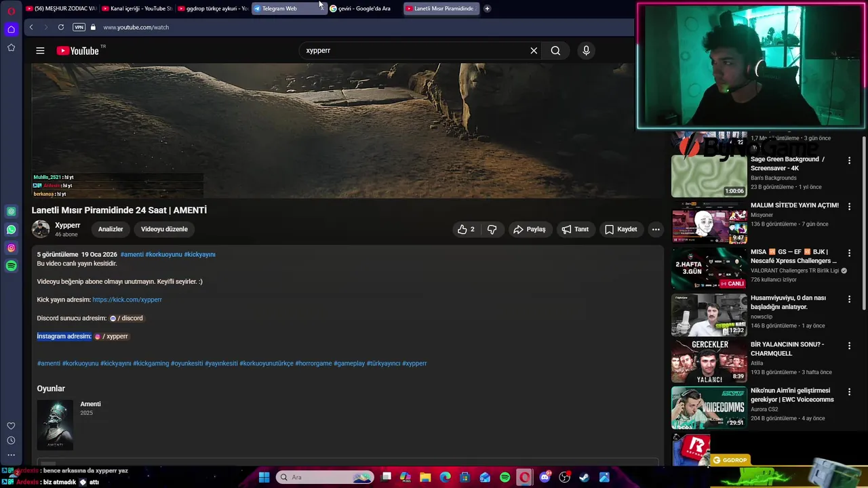Share the video via Paylaş
Image resolution: width=868 pixels, height=488 pixels.
click(530, 229)
